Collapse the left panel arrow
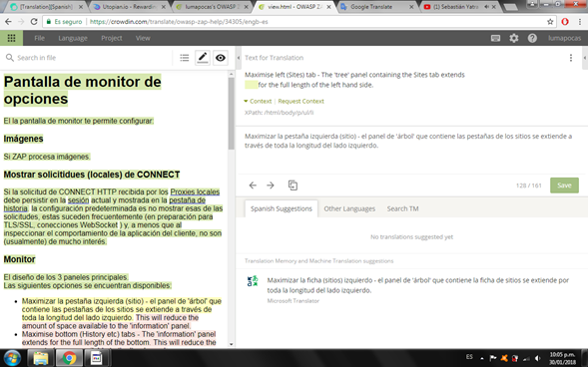Screen dimensions: 588x367 [239, 58]
